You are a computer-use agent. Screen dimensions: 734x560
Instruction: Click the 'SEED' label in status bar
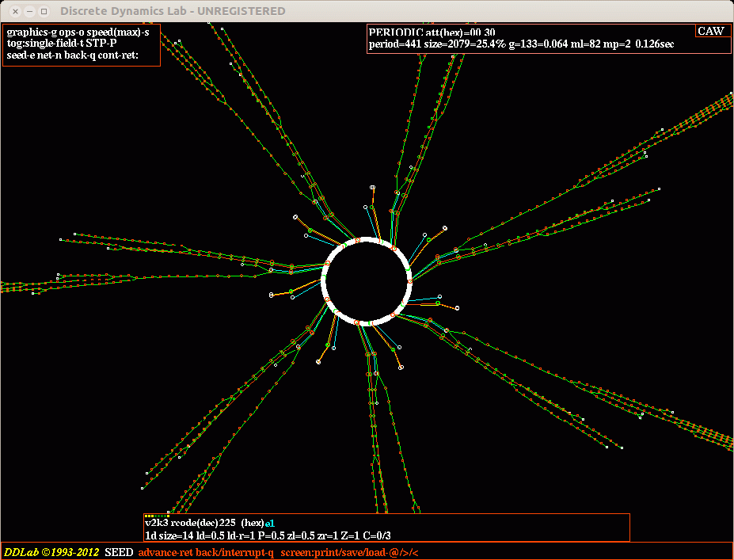click(119, 553)
